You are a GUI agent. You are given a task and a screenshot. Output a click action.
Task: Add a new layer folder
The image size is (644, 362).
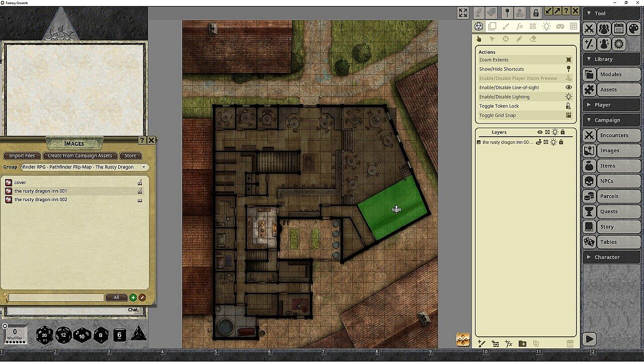click(x=522, y=344)
